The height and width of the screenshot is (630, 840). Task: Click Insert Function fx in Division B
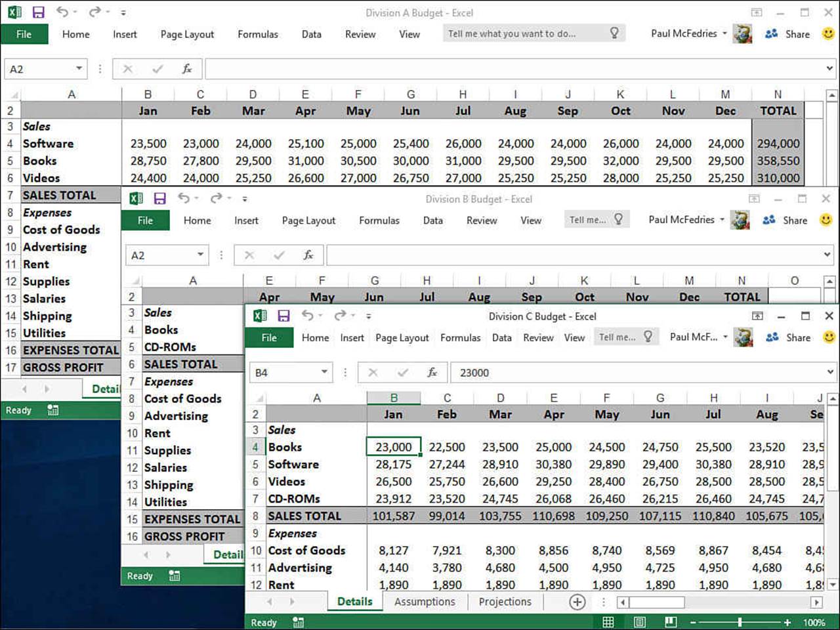pyautogui.click(x=308, y=255)
